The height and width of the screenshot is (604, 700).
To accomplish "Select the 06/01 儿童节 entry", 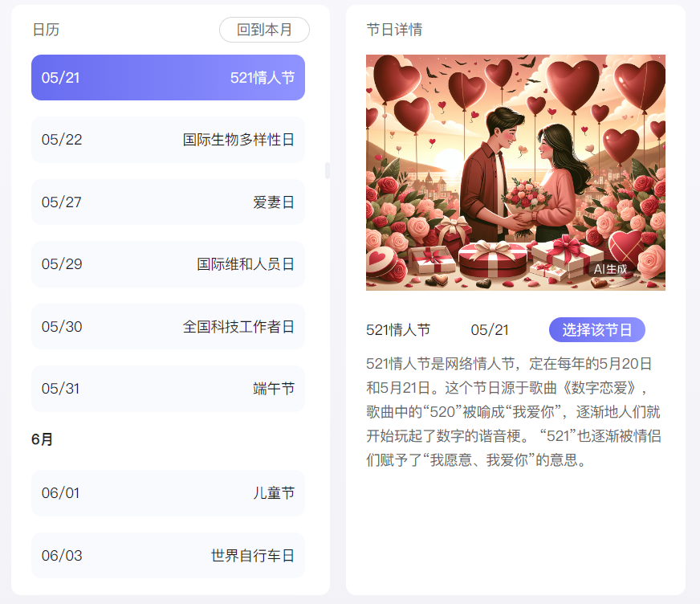I will (x=168, y=493).
